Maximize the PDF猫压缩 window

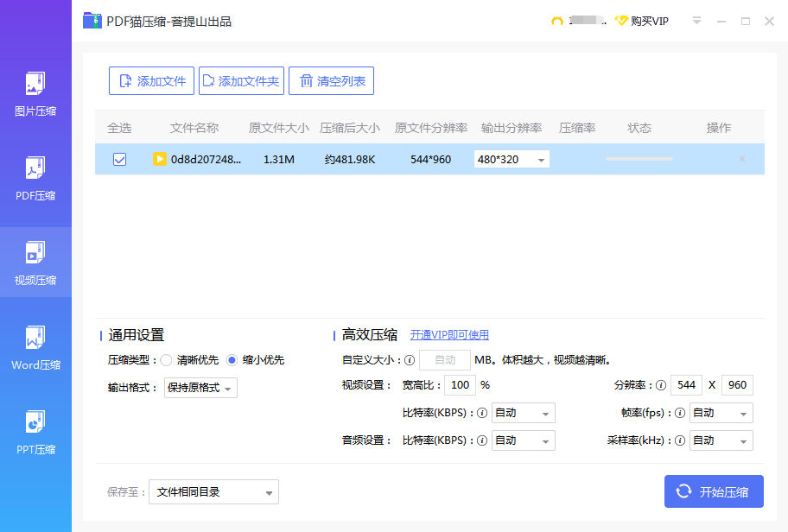pyautogui.click(x=746, y=21)
